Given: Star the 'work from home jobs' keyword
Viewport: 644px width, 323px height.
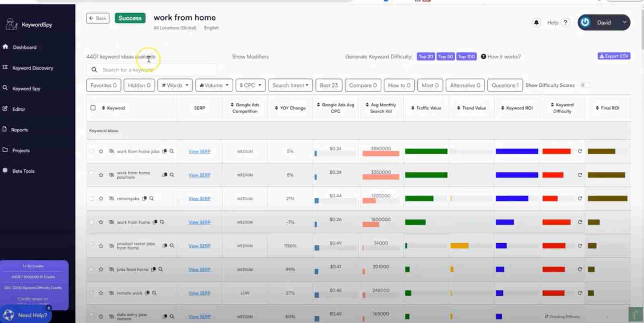Looking at the screenshot, I should point(101,151).
